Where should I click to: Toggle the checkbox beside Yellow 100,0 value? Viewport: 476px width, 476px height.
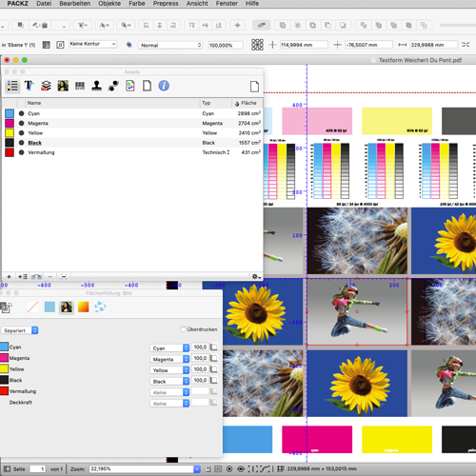click(214, 369)
